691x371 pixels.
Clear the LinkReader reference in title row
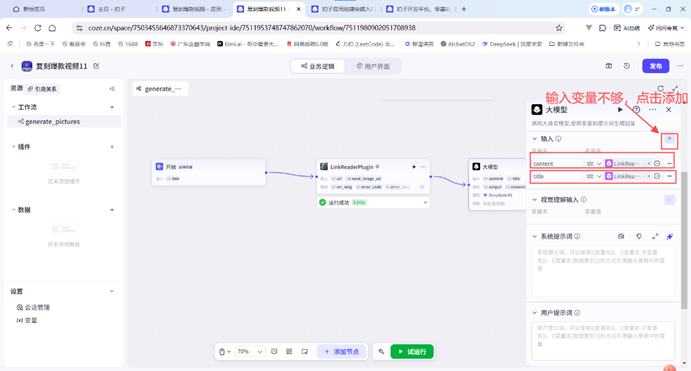tap(649, 176)
